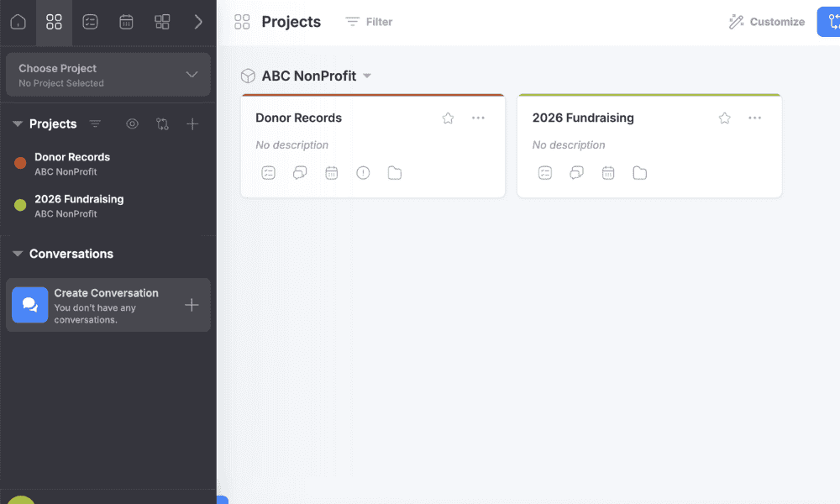The width and height of the screenshot is (840, 504).
Task: Toggle the eye visibility icon in Projects header
Action: (132, 124)
